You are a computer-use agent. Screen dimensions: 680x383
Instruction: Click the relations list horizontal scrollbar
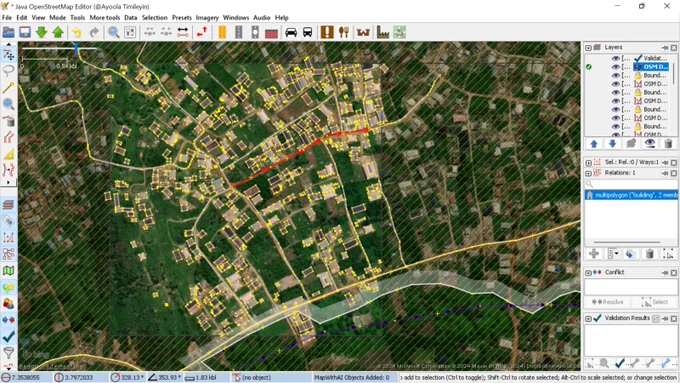pyautogui.click(x=627, y=242)
